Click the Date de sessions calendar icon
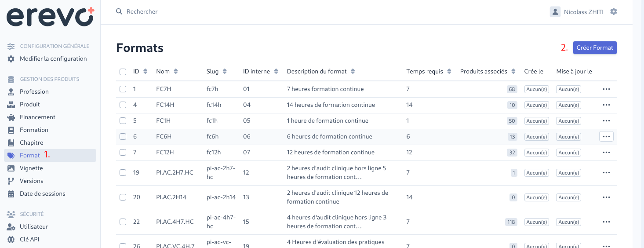 point(11,193)
